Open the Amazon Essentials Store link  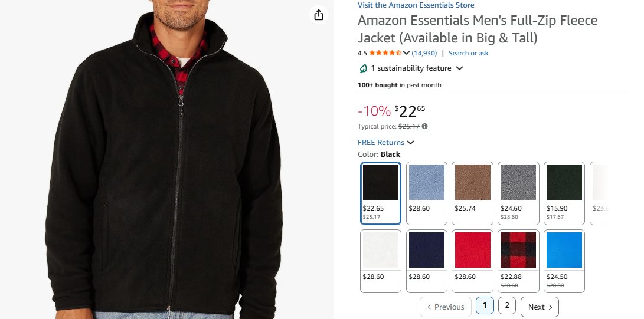[x=416, y=5]
